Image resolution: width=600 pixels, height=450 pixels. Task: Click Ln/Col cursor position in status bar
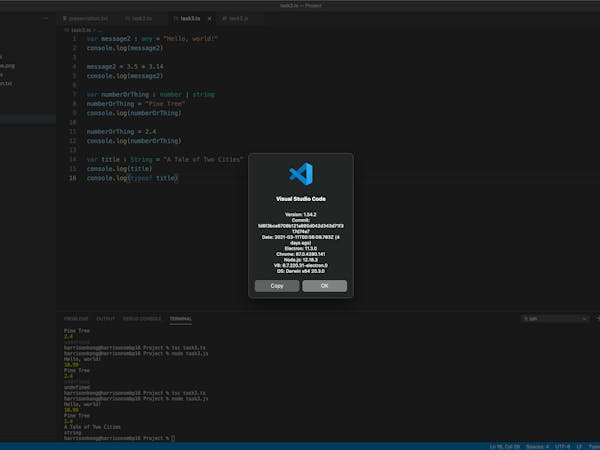coord(505,447)
